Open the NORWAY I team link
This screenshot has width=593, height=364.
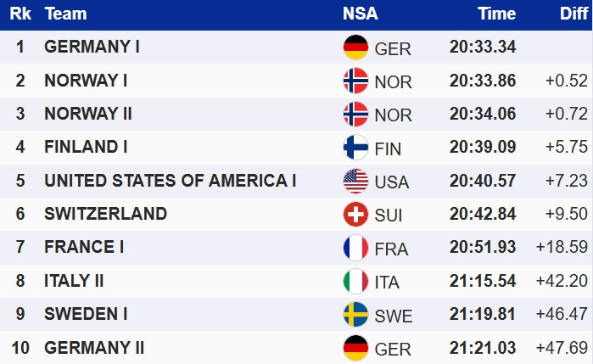[x=86, y=81]
